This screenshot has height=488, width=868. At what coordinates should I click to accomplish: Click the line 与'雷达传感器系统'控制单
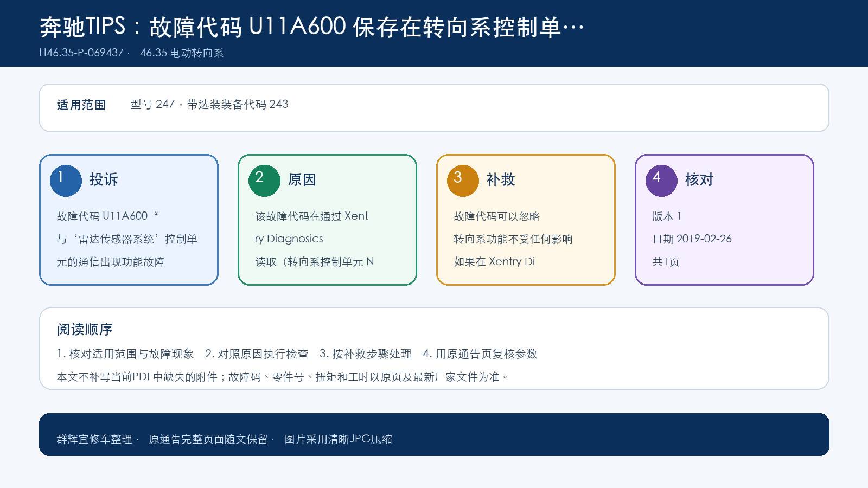coord(127,239)
